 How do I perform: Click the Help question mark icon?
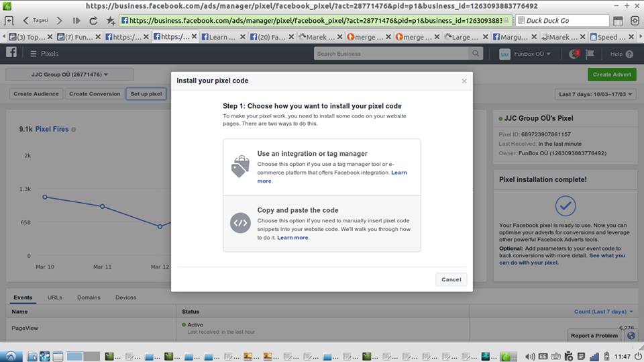[629, 54]
